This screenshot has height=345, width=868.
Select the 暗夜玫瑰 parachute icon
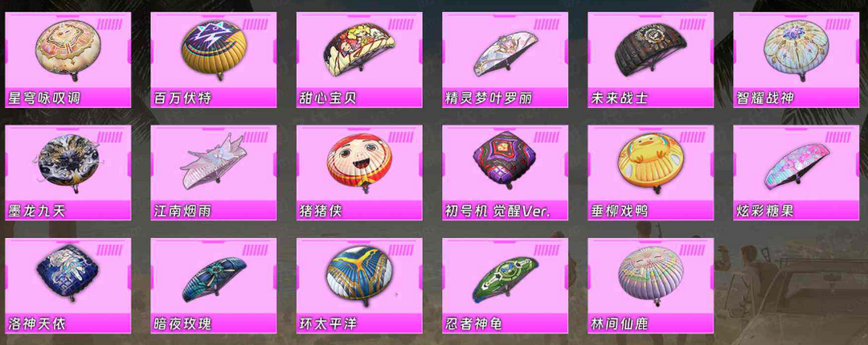coord(214,285)
